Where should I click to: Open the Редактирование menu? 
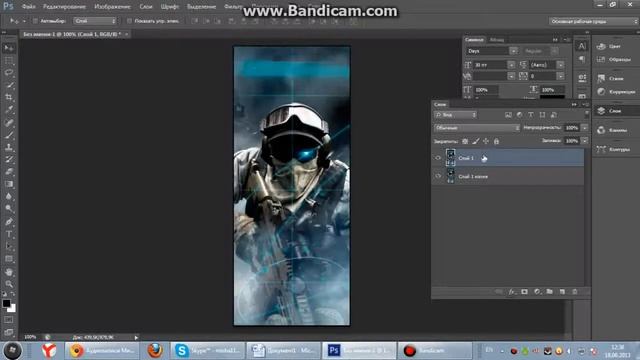64,7
